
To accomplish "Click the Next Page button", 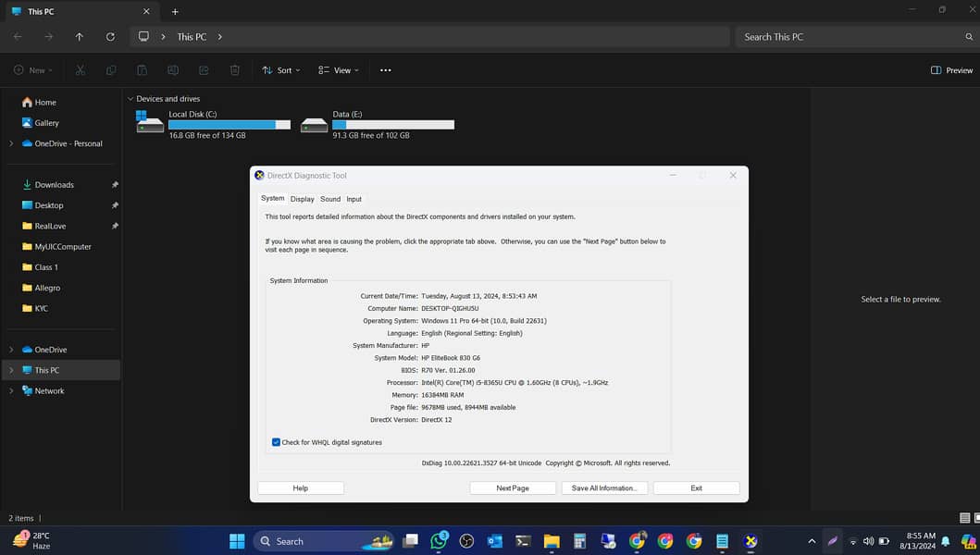I will (x=513, y=488).
